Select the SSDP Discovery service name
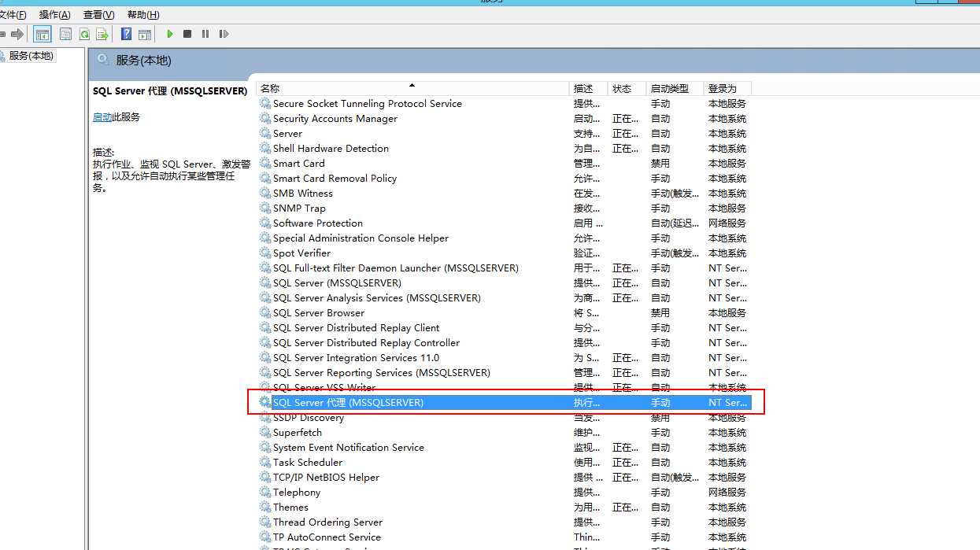The width and height of the screenshot is (980, 550). point(309,418)
